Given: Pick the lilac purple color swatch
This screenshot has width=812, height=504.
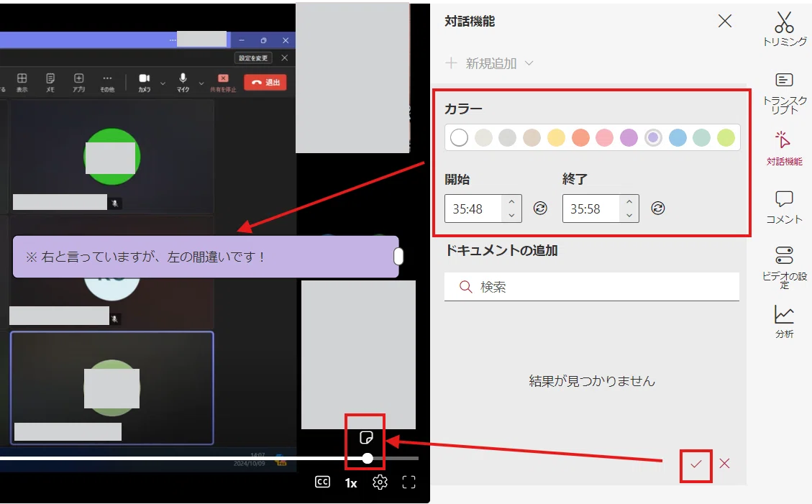Looking at the screenshot, I should coord(629,137).
